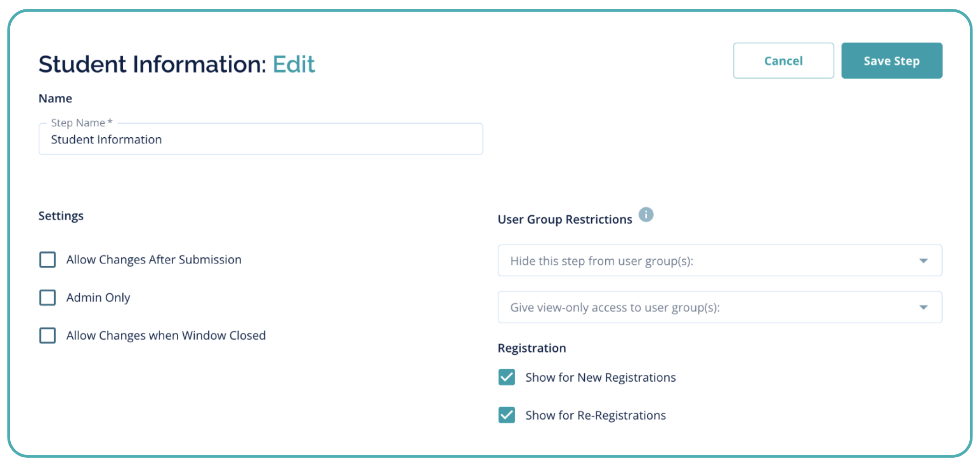Cancel editing the Student Information step
980x467 pixels.
(784, 60)
